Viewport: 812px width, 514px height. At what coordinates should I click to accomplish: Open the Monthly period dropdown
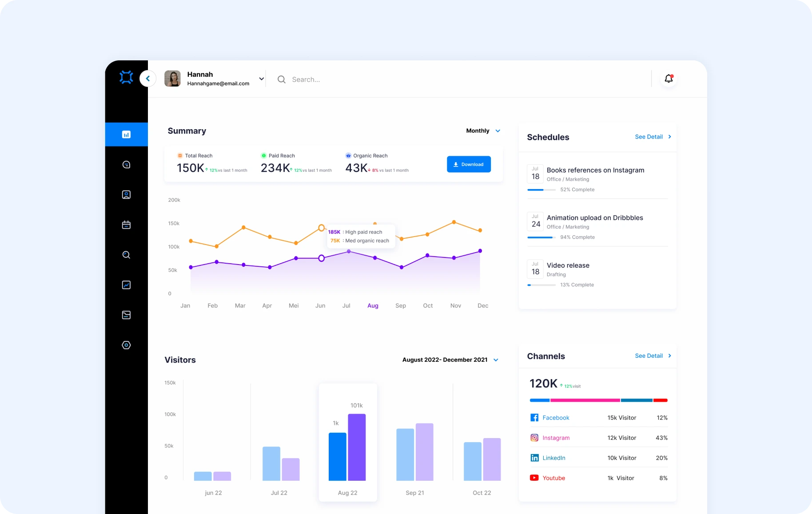(x=483, y=130)
